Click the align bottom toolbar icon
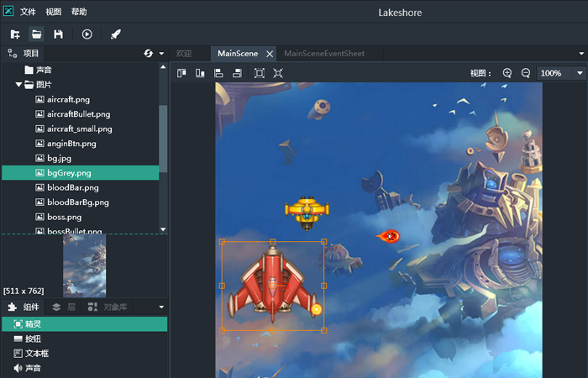 200,73
